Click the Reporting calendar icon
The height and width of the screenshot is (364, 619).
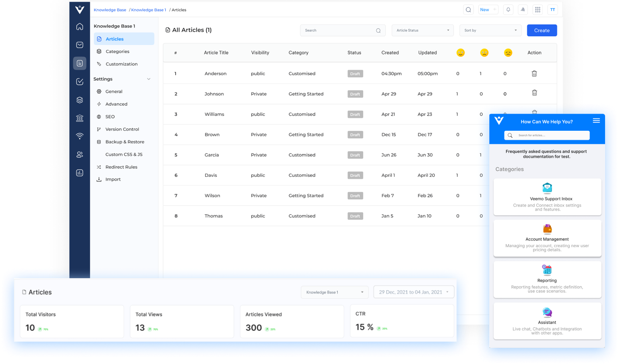[x=547, y=270]
